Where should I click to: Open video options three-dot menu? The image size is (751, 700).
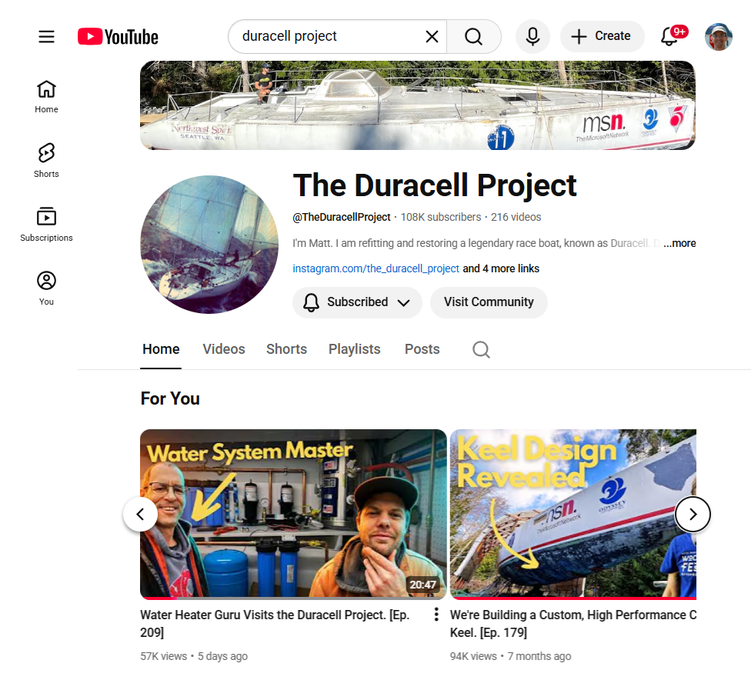(436, 615)
